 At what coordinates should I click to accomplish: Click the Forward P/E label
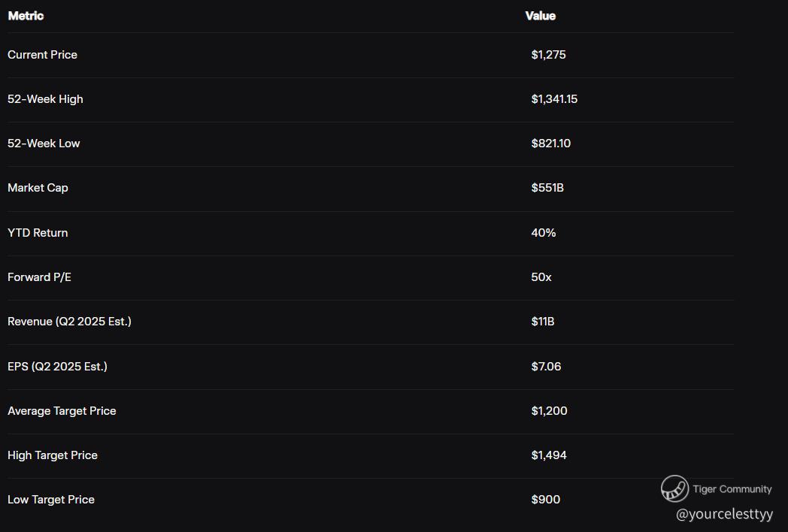[x=39, y=277]
